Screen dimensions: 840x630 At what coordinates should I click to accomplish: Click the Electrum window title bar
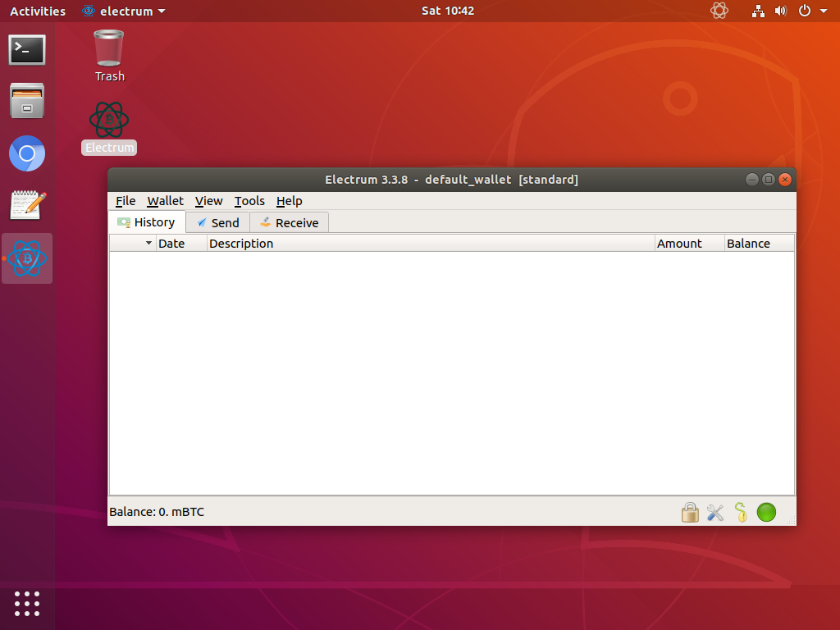(452, 180)
